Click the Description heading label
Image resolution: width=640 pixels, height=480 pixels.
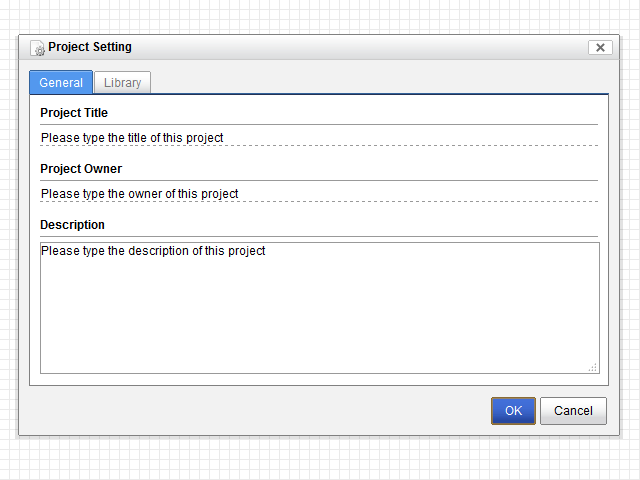click(x=72, y=225)
